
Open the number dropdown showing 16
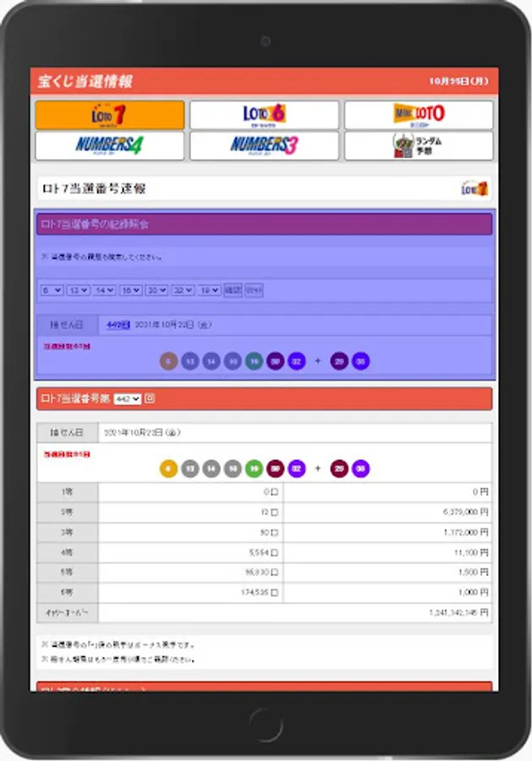point(130,290)
